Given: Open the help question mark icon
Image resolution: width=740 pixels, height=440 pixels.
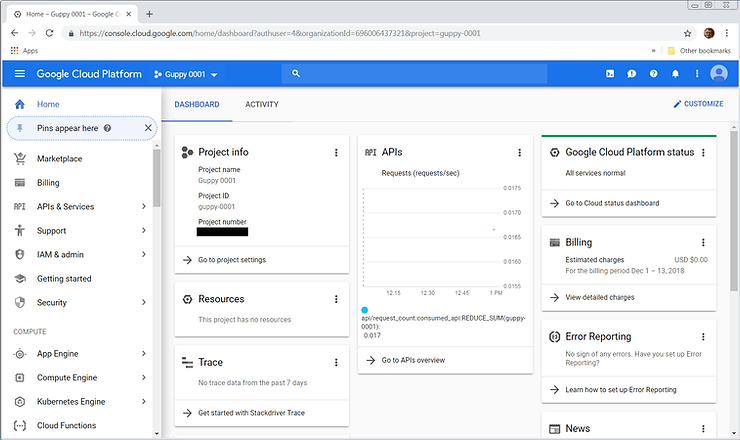Looking at the screenshot, I should pyautogui.click(x=654, y=74).
